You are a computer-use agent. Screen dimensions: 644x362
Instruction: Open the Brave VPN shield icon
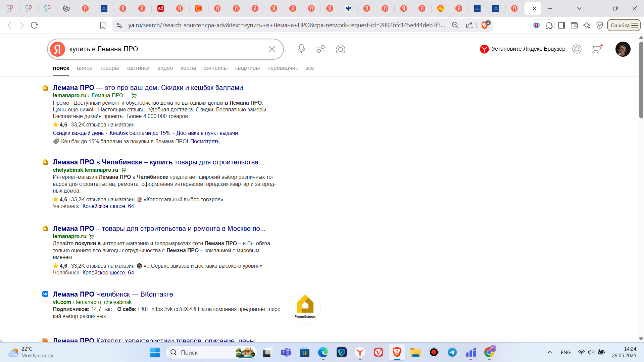tap(600, 25)
